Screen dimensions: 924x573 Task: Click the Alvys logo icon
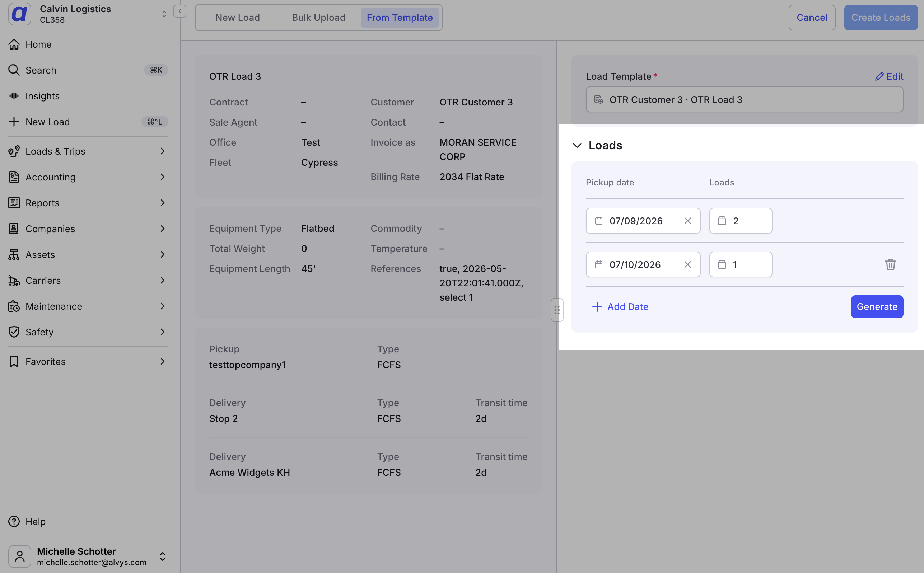click(x=20, y=14)
